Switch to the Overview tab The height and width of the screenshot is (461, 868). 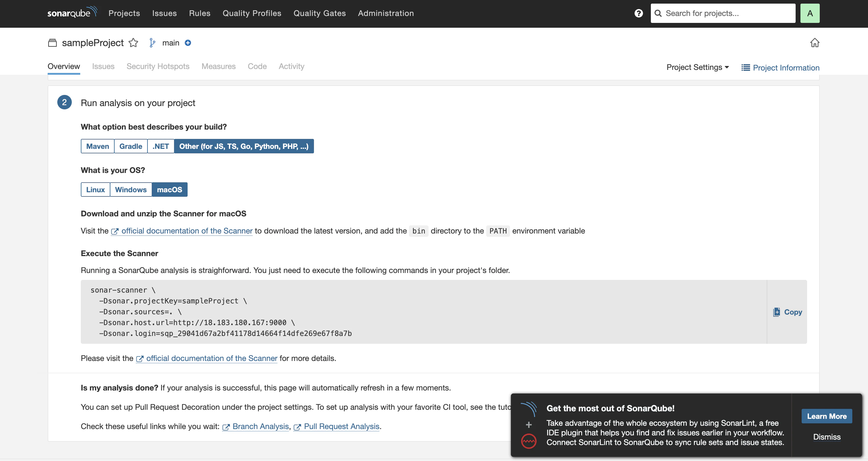(x=64, y=66)
